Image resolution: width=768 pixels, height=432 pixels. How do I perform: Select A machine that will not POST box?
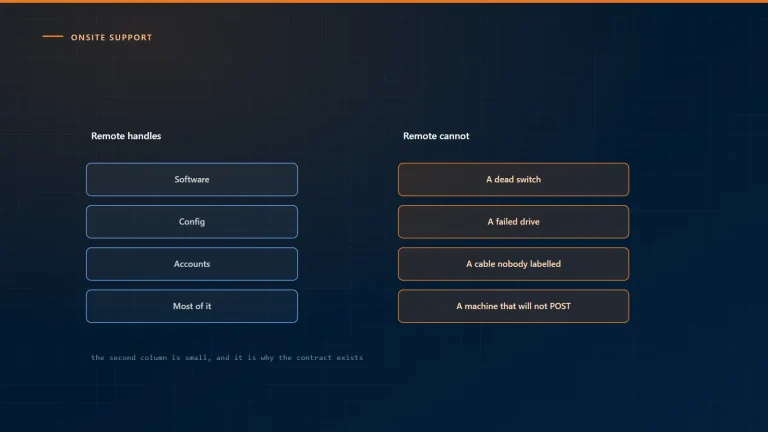[x=513, y=306]
